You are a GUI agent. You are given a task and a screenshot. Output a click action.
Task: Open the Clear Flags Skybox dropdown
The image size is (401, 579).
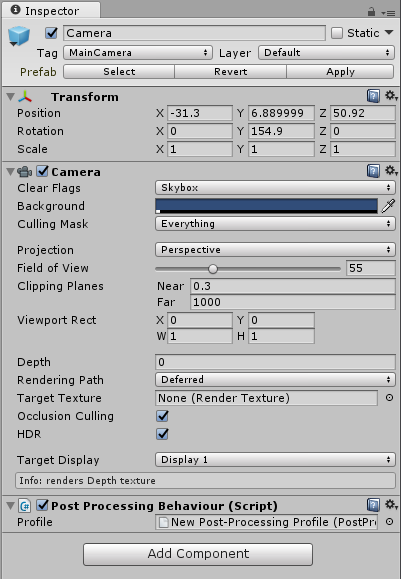pyautogui.click(x=275, y=188)
